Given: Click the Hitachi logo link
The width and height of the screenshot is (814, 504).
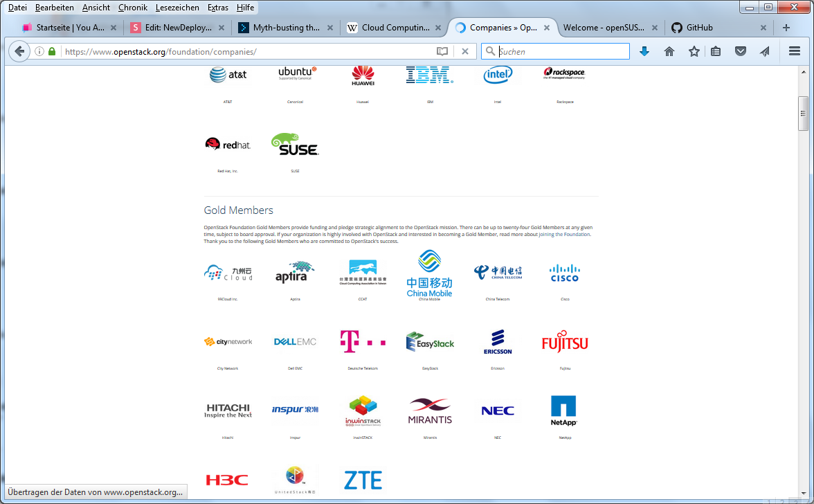Looking at the screenshot, I should (x=228, y=411).
